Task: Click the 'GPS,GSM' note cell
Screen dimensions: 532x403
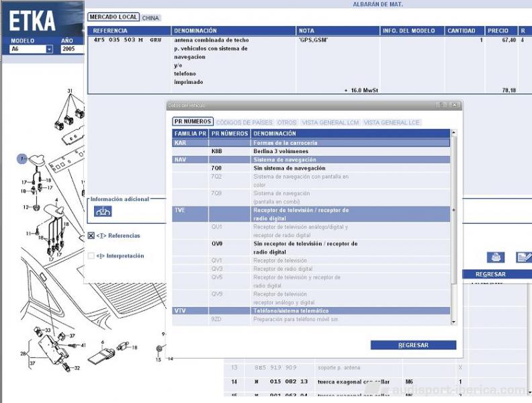Action: [x=313, y=40]
